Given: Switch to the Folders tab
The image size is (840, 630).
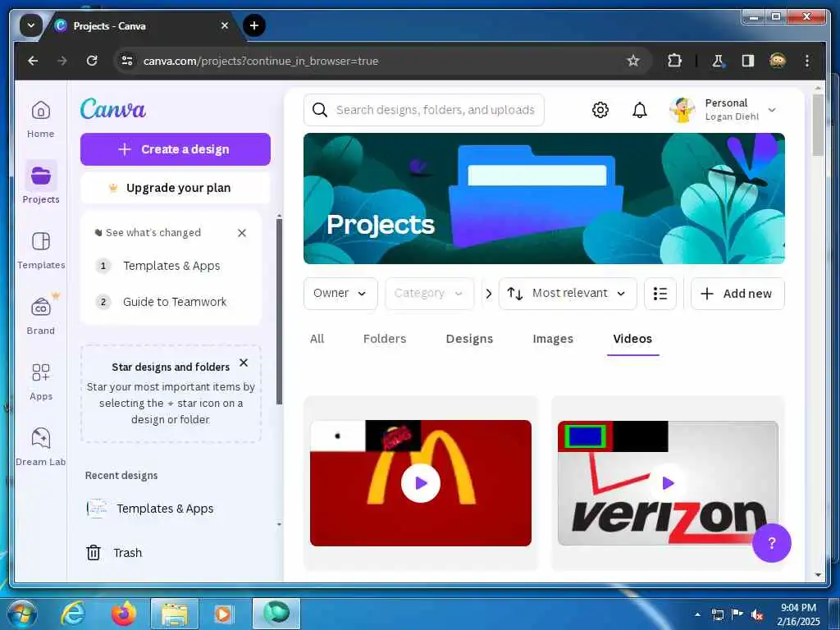Looking at the screenshot, I should coord(385,339).
